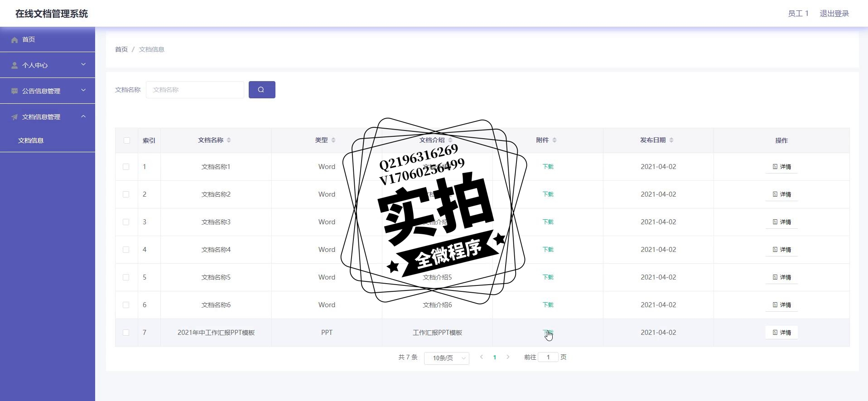Check the box for 2021年中工作汇报PPT模板 row
The width and height of the screenshot is (868, 401).
(126, 333)
